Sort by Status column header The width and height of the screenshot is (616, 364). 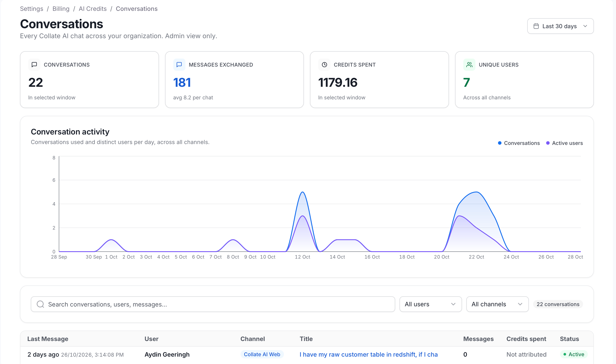[569, 339]
